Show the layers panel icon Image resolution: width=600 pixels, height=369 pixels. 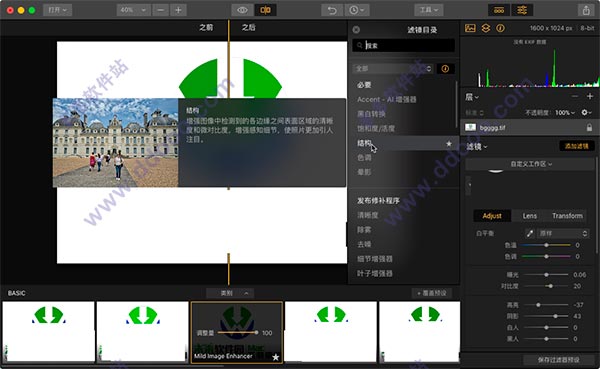(x=486, y=28)
